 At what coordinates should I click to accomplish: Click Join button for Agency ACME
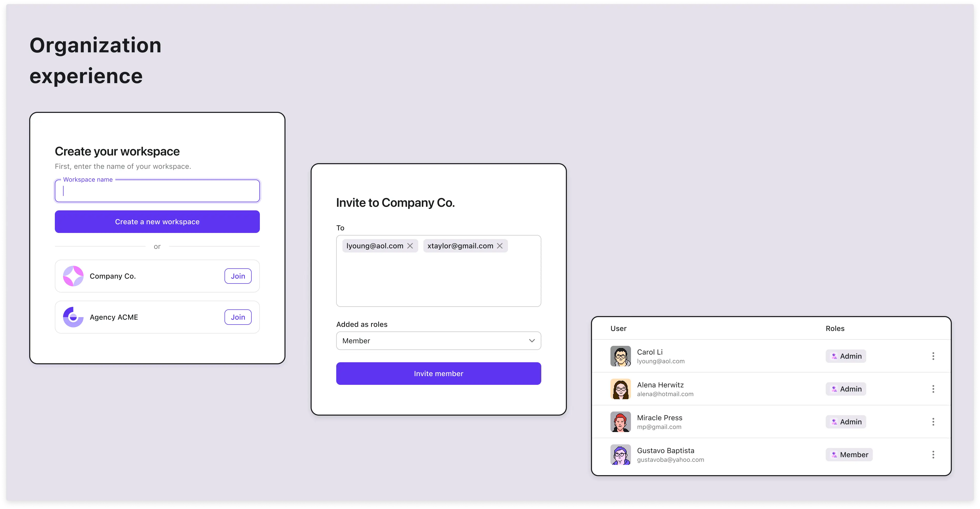pyautogui.click(x=238, y=317)
